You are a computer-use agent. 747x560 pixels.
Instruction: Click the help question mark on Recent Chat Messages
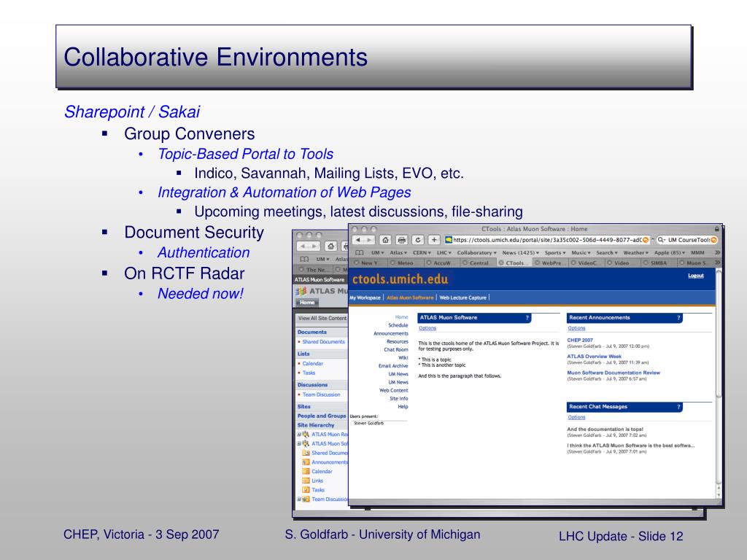click(x=678, y=407)
